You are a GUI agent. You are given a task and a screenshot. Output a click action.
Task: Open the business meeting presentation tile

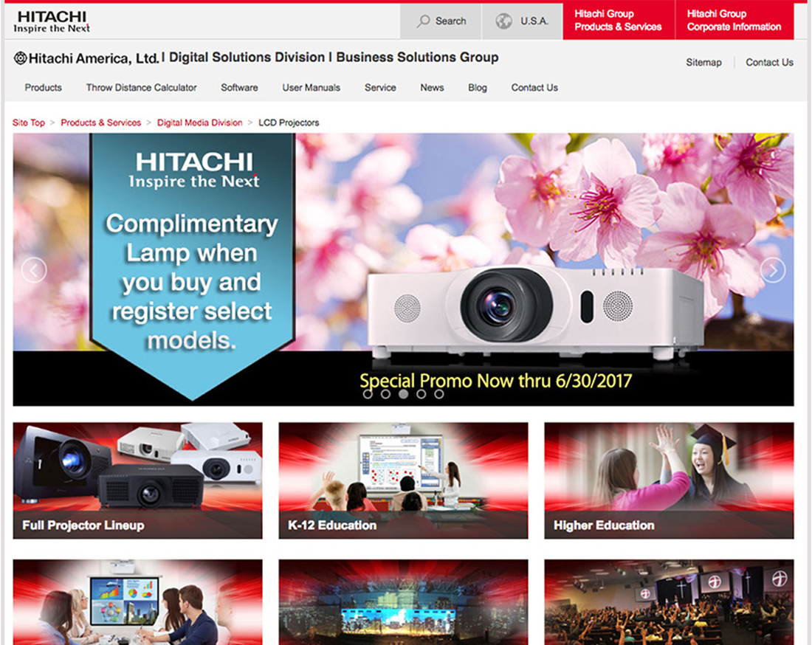tap(138, 602)
